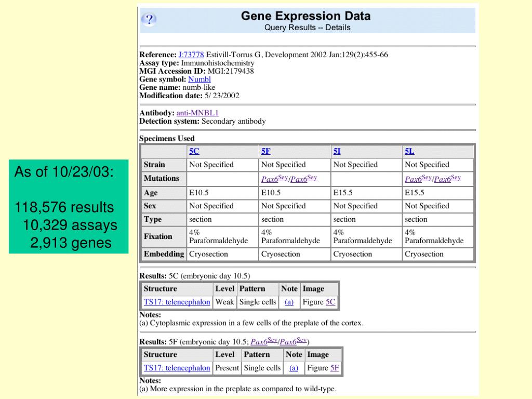Open Figure 5F image link
This screenshot has height=399, width=532.
tap(335, 368)
